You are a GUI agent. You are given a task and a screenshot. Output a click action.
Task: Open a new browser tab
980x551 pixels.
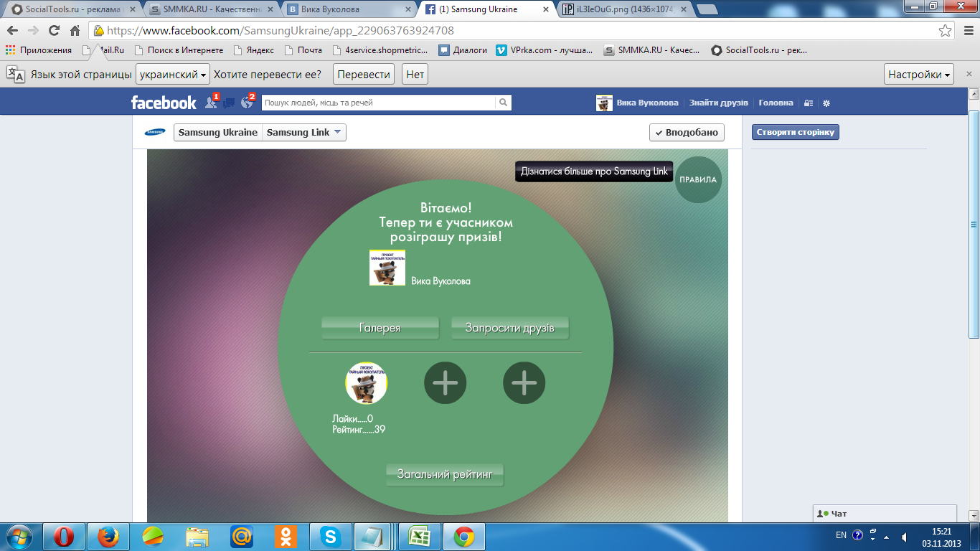pos(707,9)
